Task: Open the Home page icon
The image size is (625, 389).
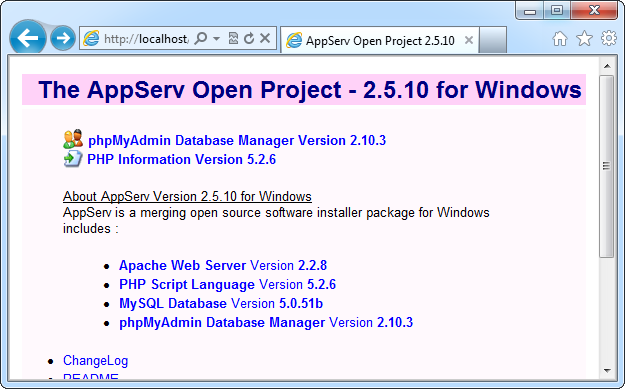Action: pos(560,38)
